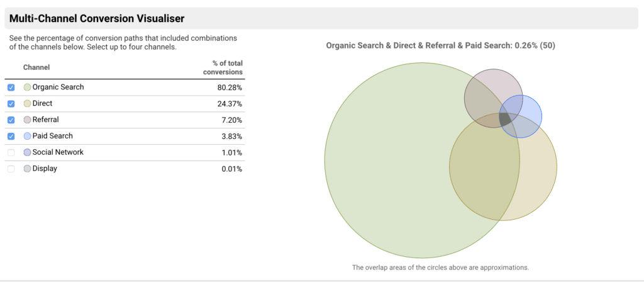Click the grey Display color dot
Image resolution: width=644 pixels, height=282 pixels.
27,169
